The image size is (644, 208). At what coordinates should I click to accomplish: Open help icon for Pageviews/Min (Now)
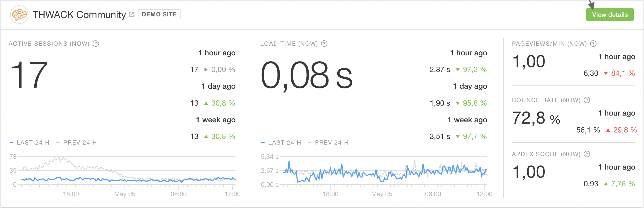coord(593,44)
